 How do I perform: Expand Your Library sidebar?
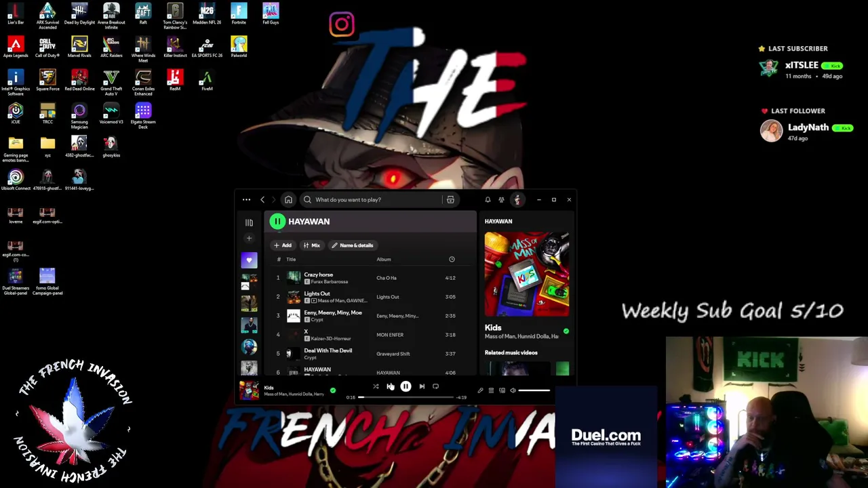pos(249,222)
